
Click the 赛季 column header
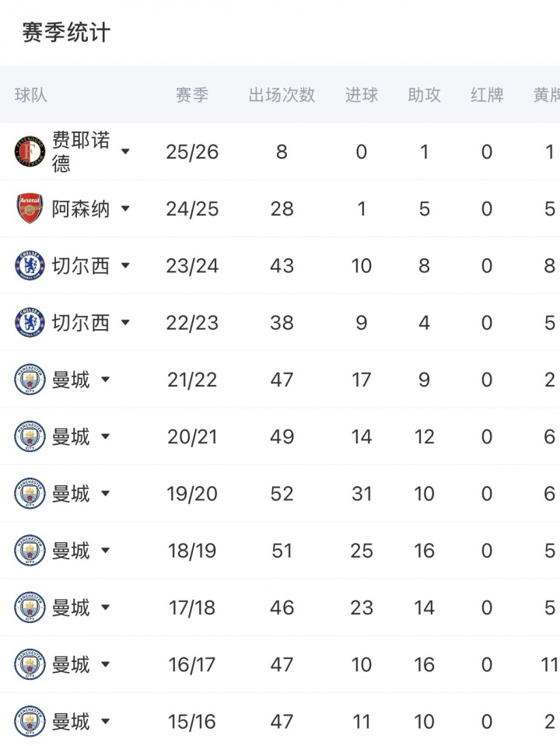pyautogui.click(x=192, y=95)
